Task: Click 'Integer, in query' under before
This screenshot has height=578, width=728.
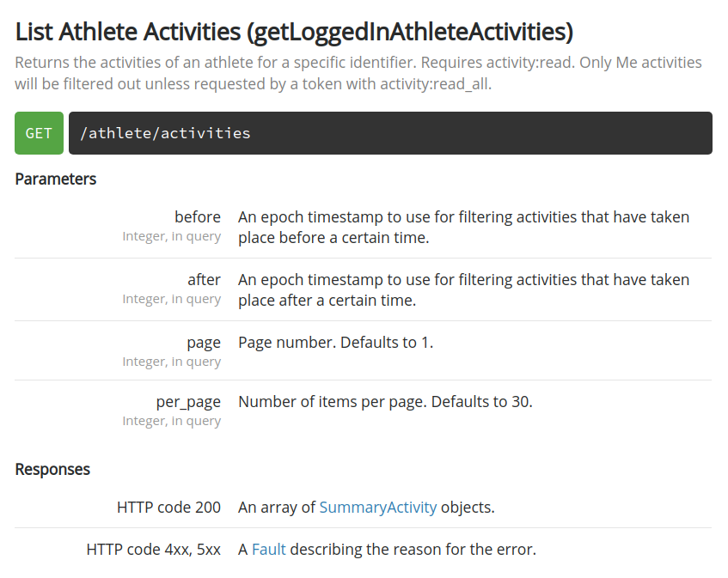Action: coord(172,236)
